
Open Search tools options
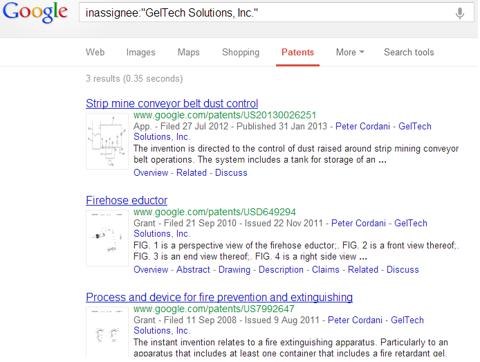click(409, 52)
